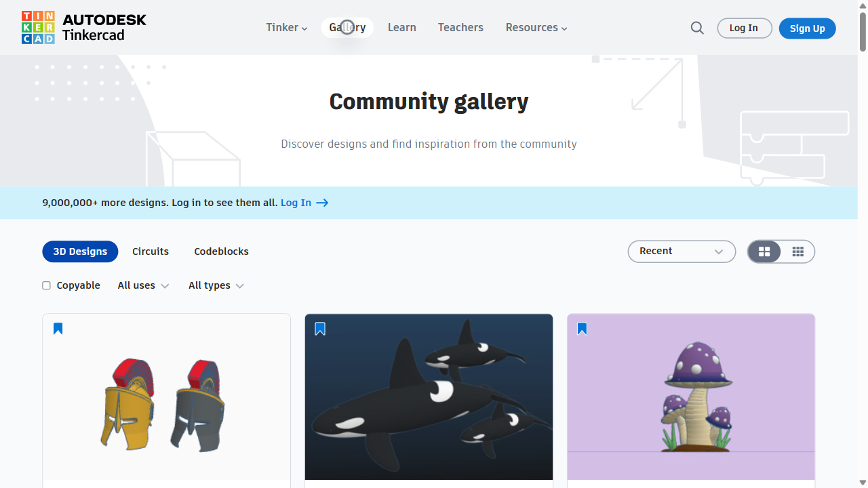
Task: Bookmark the orca whale design
Action: (x=319, y=328)
